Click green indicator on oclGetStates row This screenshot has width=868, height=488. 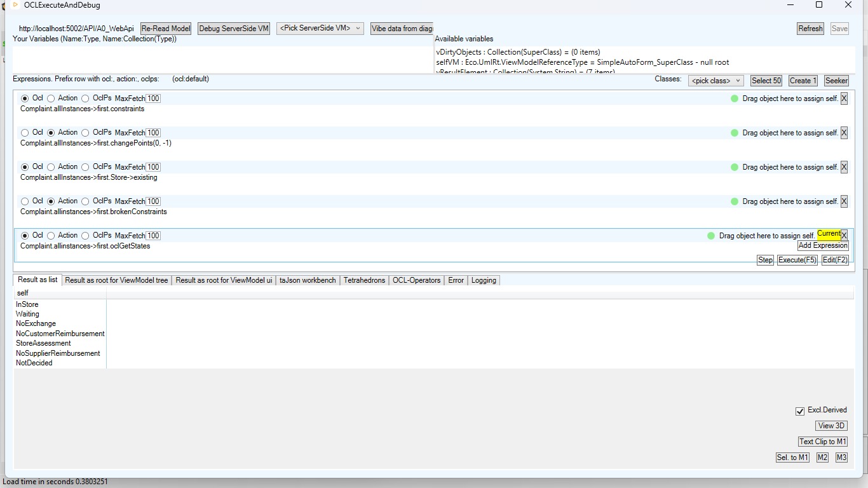[711, 236]
